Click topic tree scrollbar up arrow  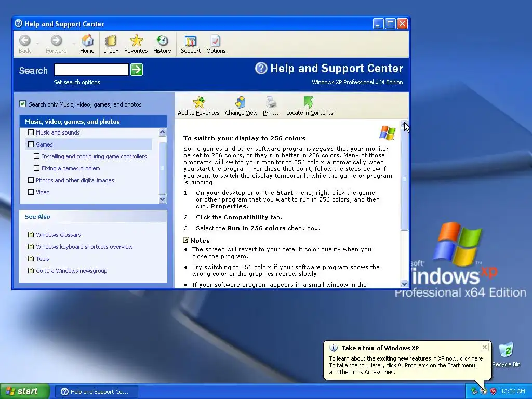pos(163,132)
